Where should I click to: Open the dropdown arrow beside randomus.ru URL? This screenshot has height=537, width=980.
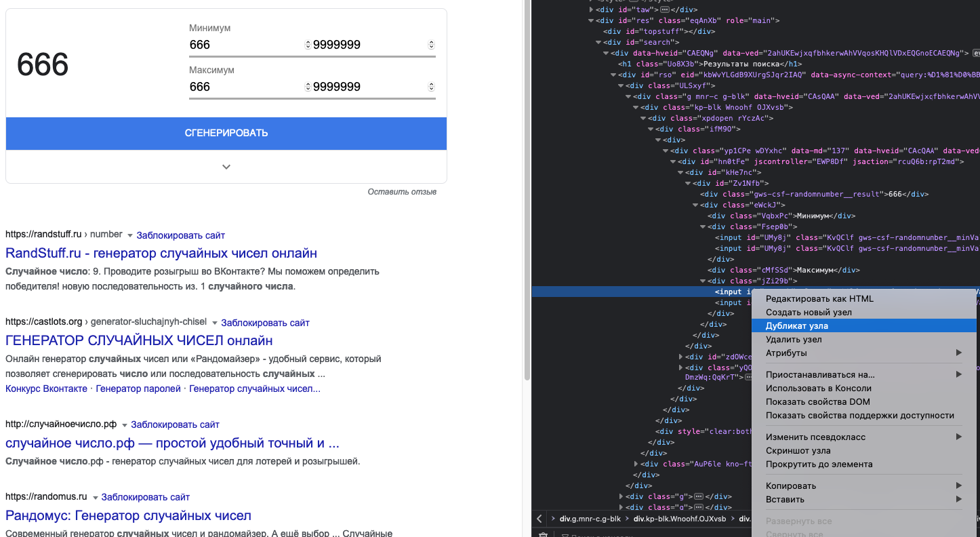tap(95, 497)
